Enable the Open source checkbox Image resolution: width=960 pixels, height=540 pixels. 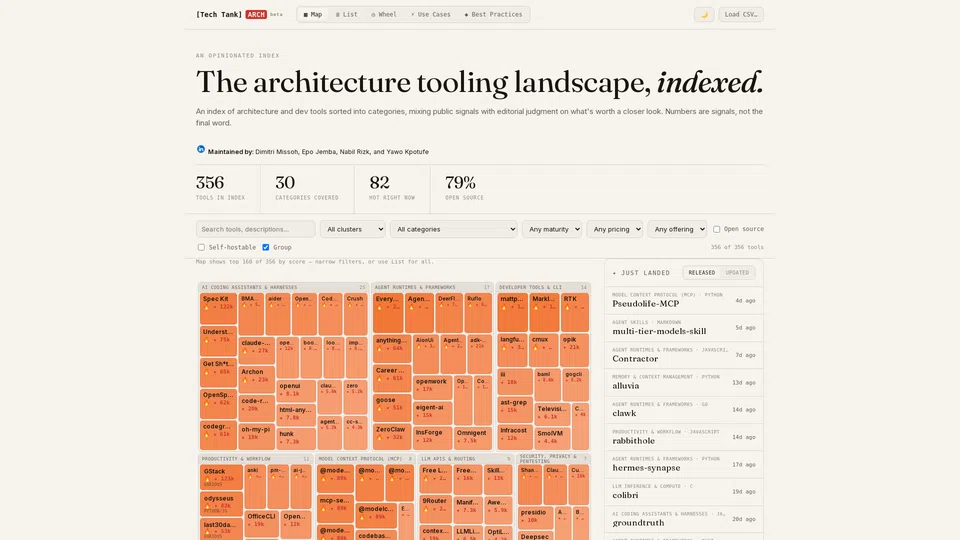[x=716, y=229]
